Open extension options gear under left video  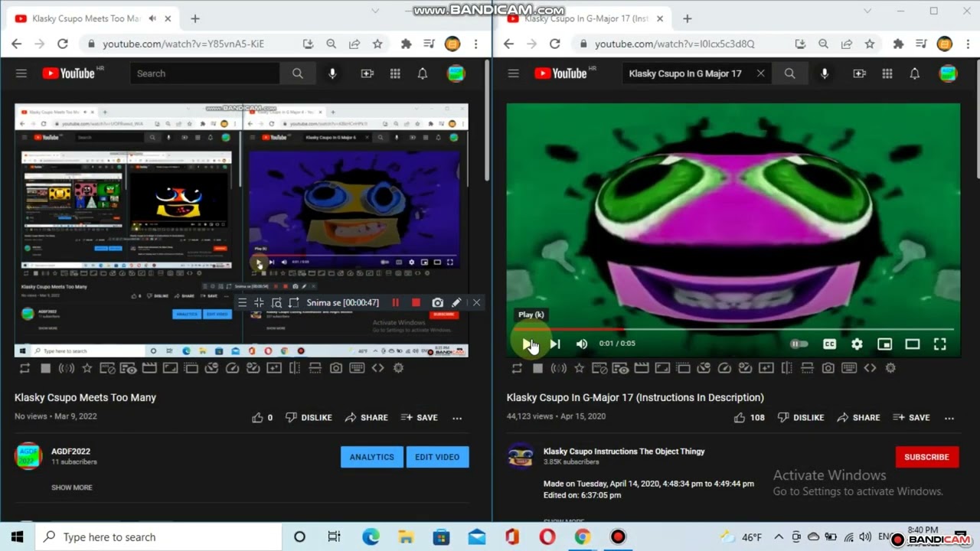point(398,368)
